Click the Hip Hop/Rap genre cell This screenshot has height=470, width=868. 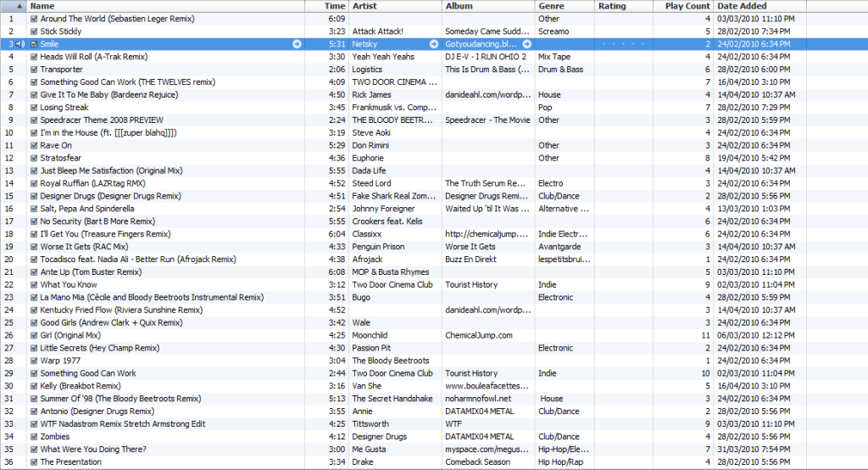(561, 462)
